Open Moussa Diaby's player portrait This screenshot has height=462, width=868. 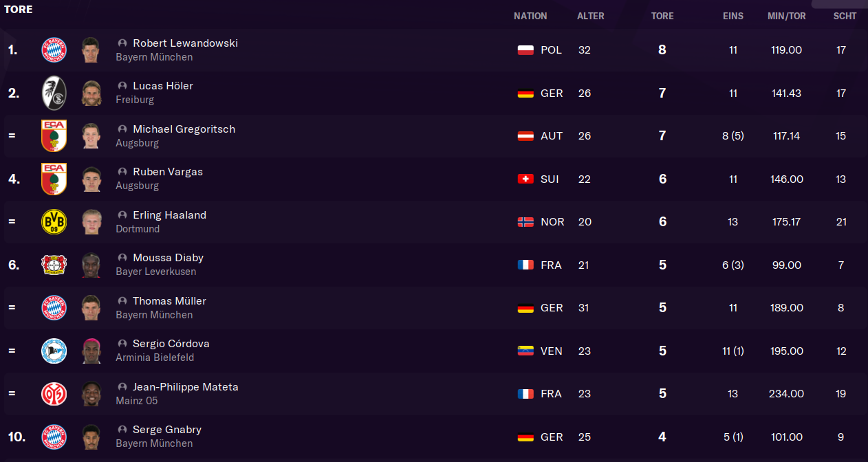[90, 265]
